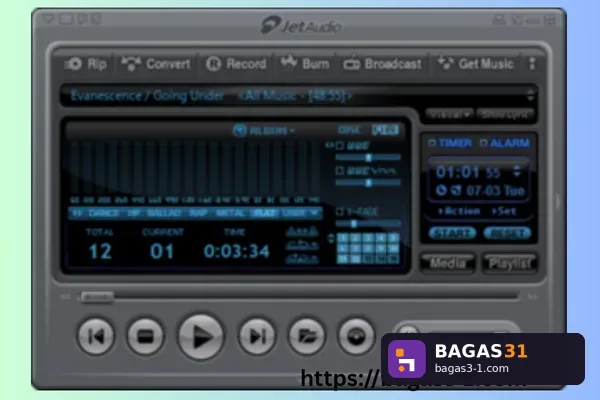Enable the BBE ViVA checkbox
This screenshot has width=600, height=400.
(340, 171)
